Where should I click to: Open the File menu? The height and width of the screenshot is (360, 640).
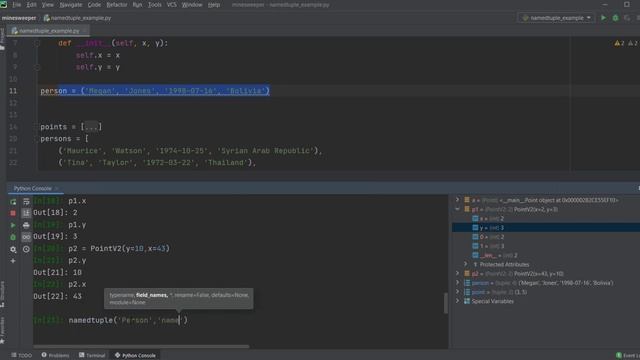[x=17, y=5]
